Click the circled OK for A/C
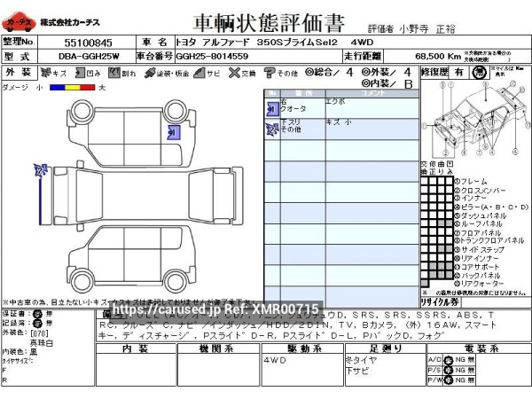 (450, 360)
